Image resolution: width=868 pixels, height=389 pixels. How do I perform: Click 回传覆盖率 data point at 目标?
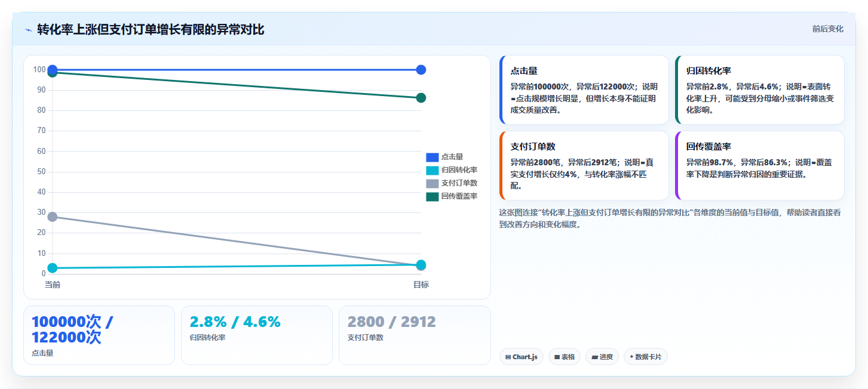point(421,98)
